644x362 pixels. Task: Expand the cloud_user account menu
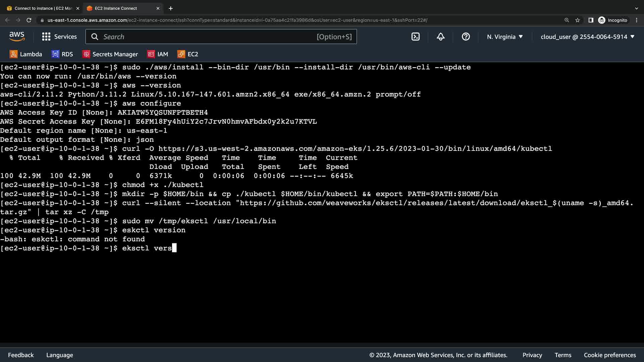pos(587,37)
